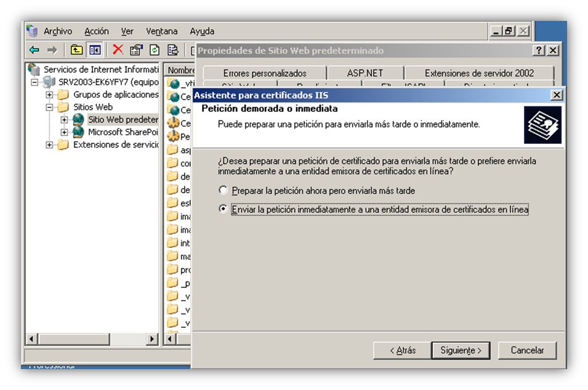The width and height of the screenshot is (588, 390).
Task: Click the tree pane horizontal scrollbar thumb
Action: tap(73, 339)
